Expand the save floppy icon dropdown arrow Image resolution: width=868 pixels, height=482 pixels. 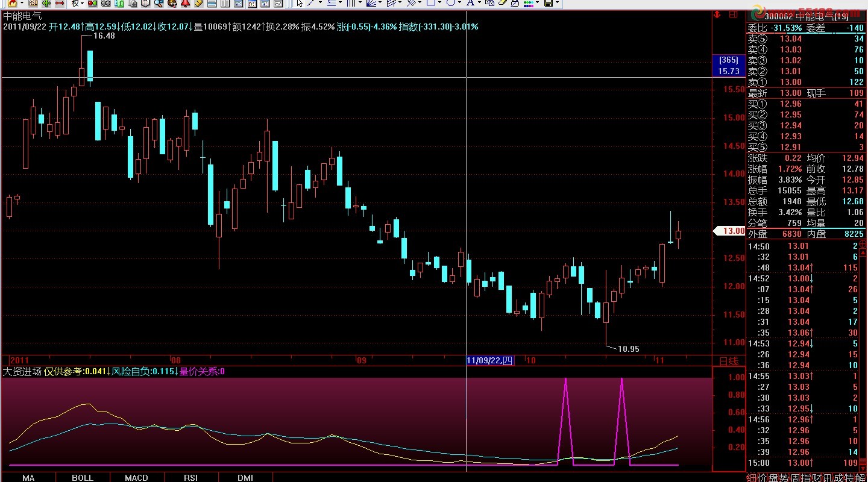[558, 3]
